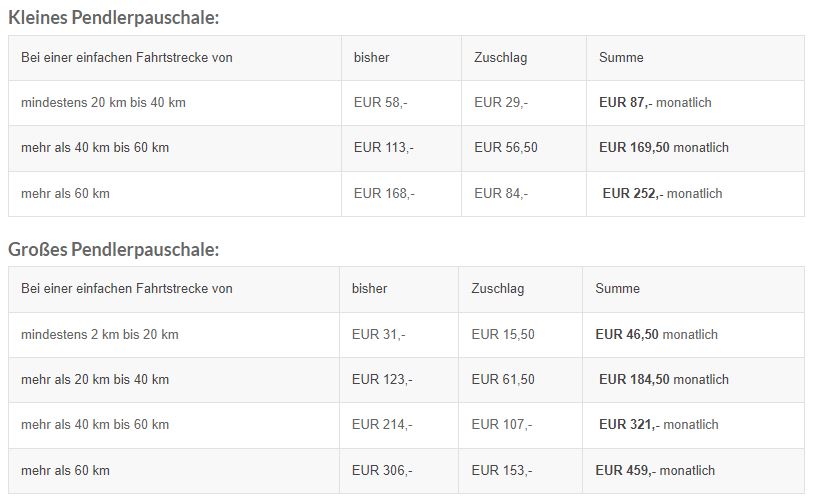Select EUR 459,- monatlich sum
This screenshot has width=813, height=501.
(655, 471)
